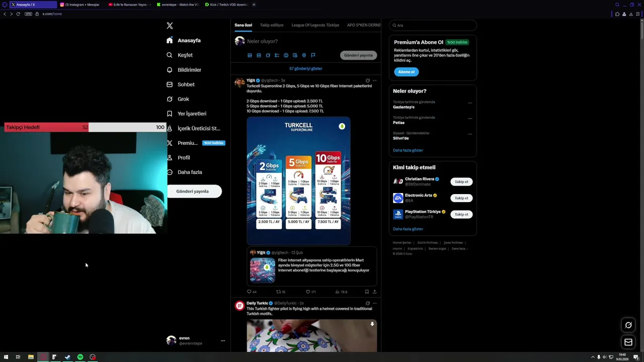Go to Anasayfa in the sidebar

(x=184, y=40)
